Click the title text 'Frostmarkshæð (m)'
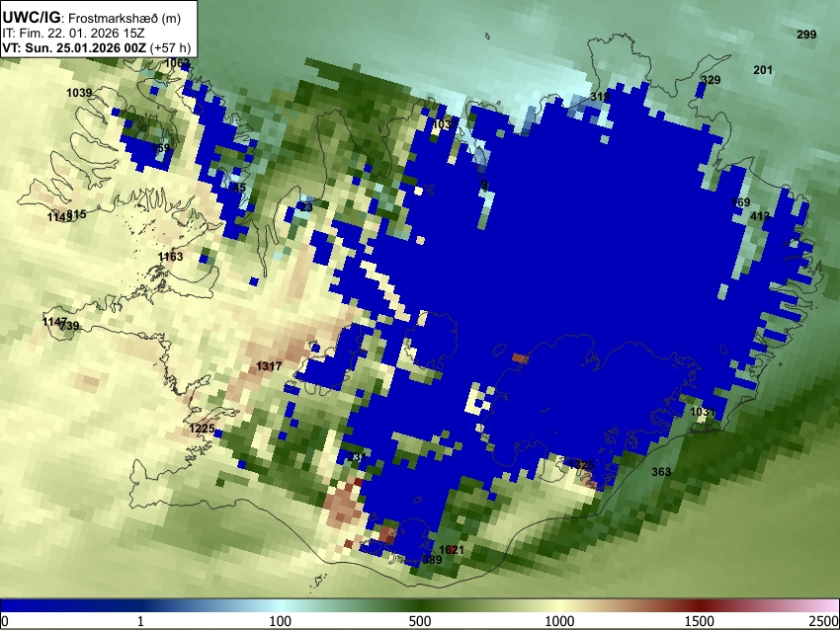 [x=125, y=18]
